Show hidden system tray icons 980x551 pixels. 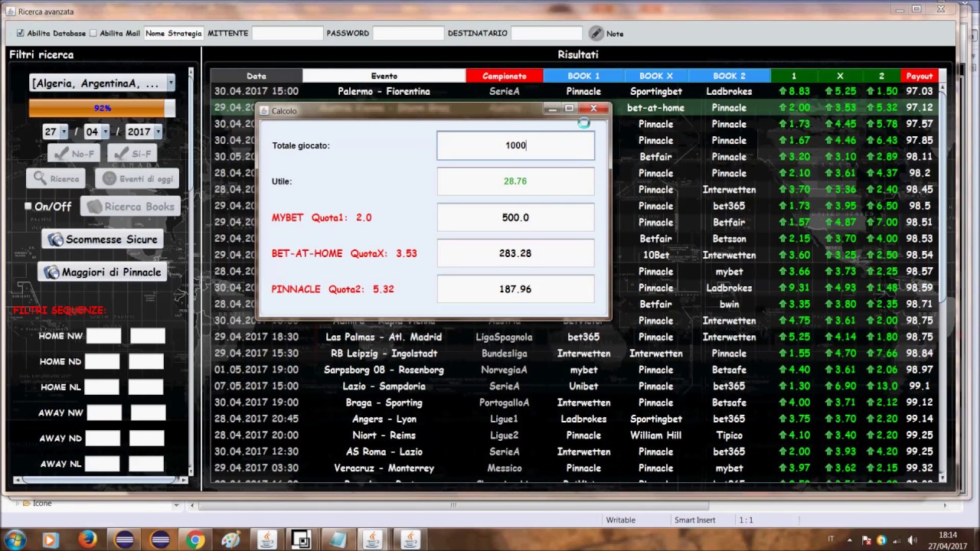(849, 540)
